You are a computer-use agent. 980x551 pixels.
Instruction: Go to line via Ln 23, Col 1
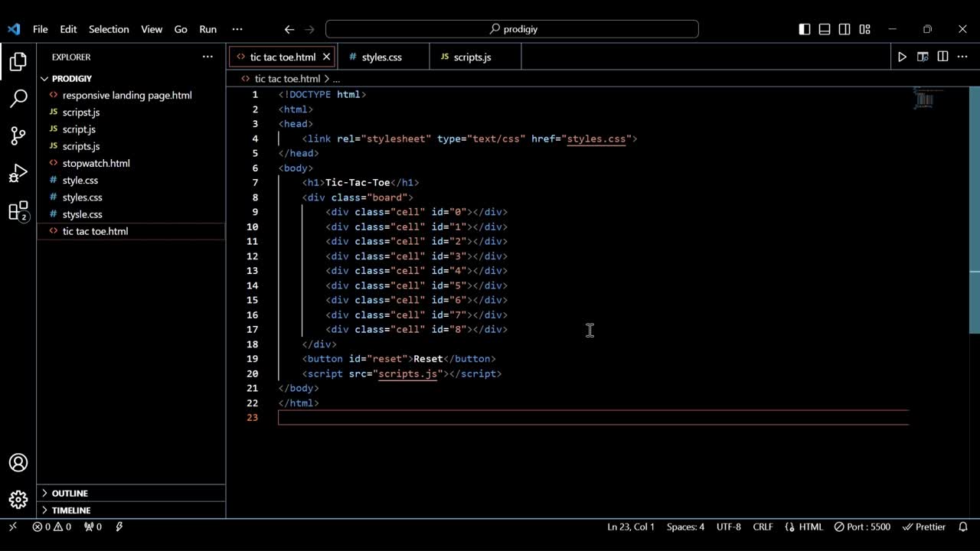tap(631, 527)
